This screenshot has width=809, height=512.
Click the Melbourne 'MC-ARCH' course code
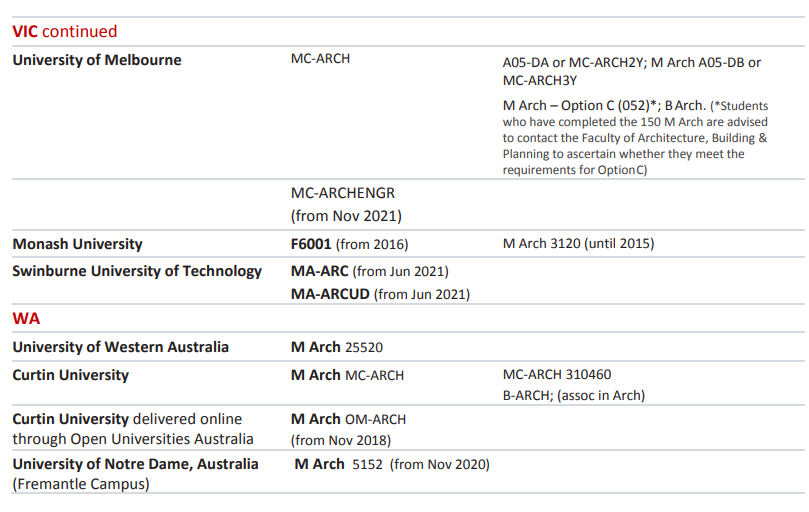coord(320,59)
